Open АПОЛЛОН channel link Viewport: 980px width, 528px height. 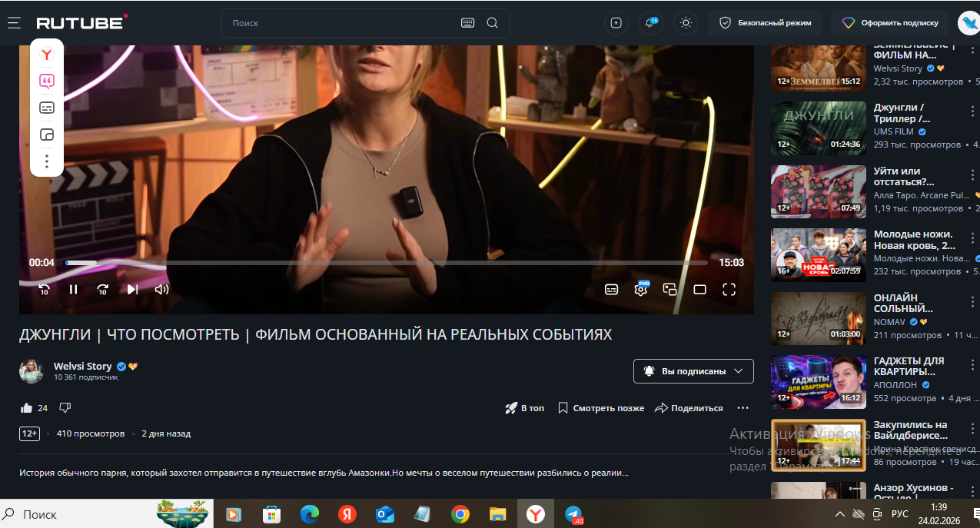(896, 385)
